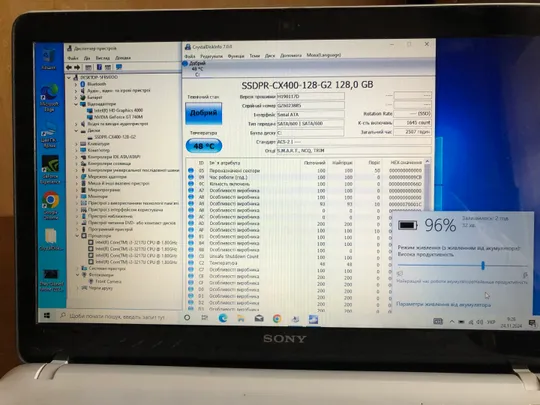
Task: Click volume icon in system tray
Action: [x=480, y=323]
